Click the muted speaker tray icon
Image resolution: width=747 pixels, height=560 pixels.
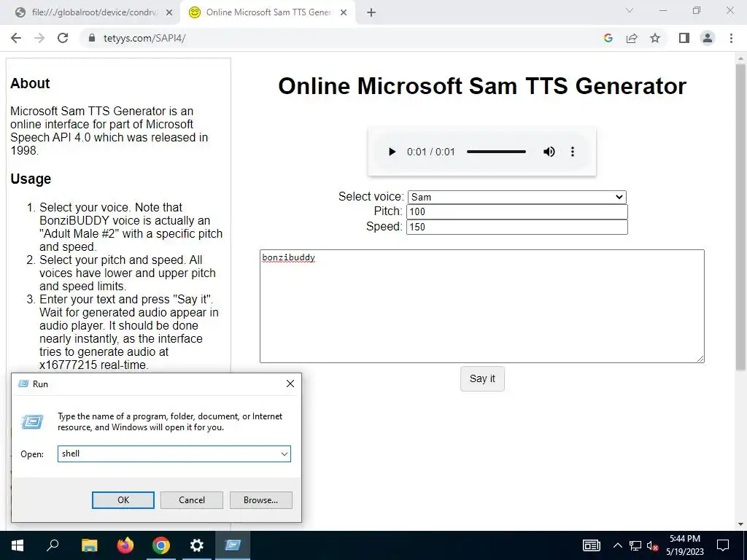[x=652, y=545]
